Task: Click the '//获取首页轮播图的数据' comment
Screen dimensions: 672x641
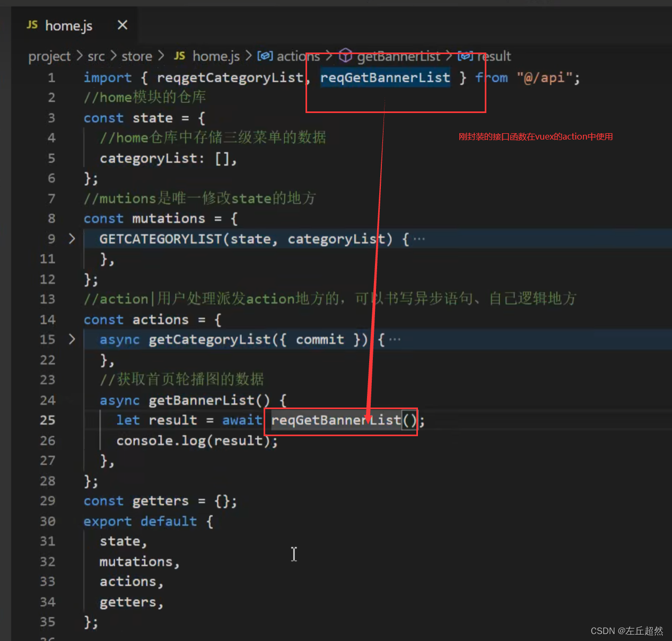Action: (182, 379)
